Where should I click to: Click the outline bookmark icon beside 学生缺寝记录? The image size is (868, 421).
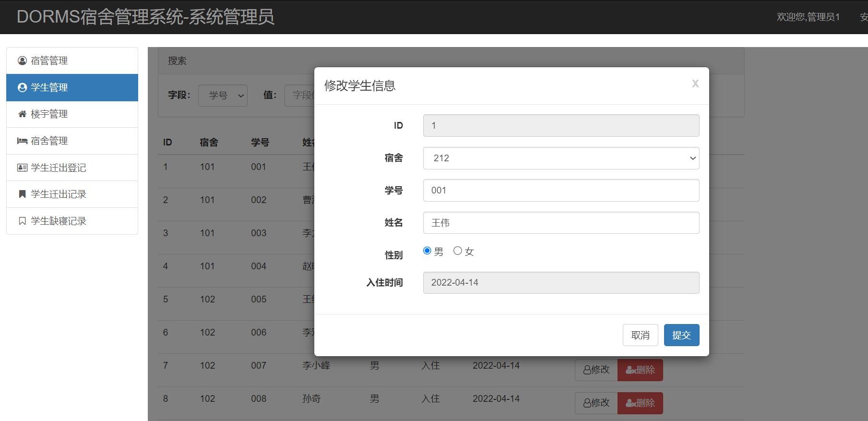coord(22,221)
